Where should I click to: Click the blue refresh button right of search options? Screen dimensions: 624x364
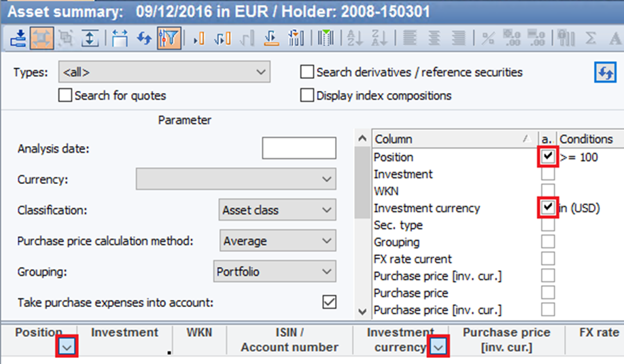(604, 73)
